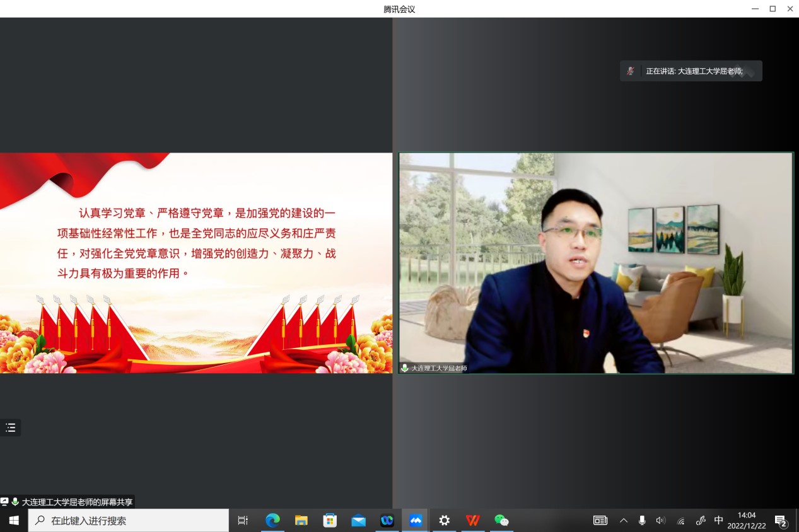This screenshot has height=532, width=799.
Task: Toggle the Chinese input method indicator
Action: tap(718, 521)
